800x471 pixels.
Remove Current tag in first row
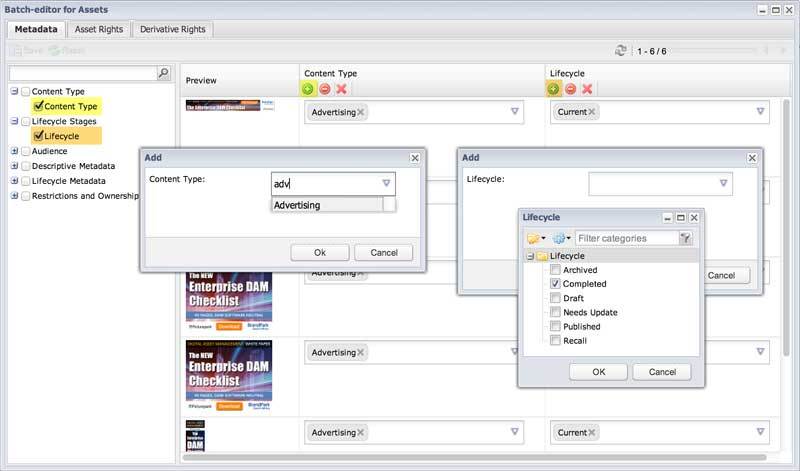[x=591, y=112]
